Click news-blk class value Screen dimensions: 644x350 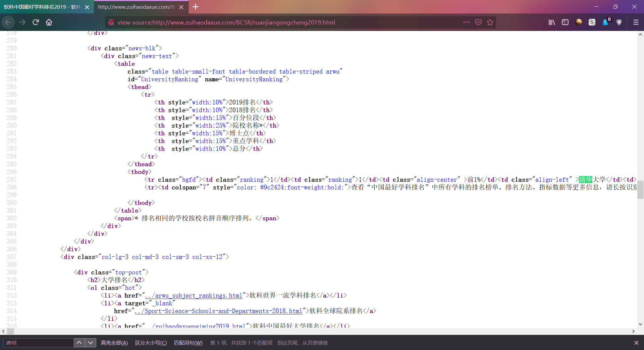142,48
